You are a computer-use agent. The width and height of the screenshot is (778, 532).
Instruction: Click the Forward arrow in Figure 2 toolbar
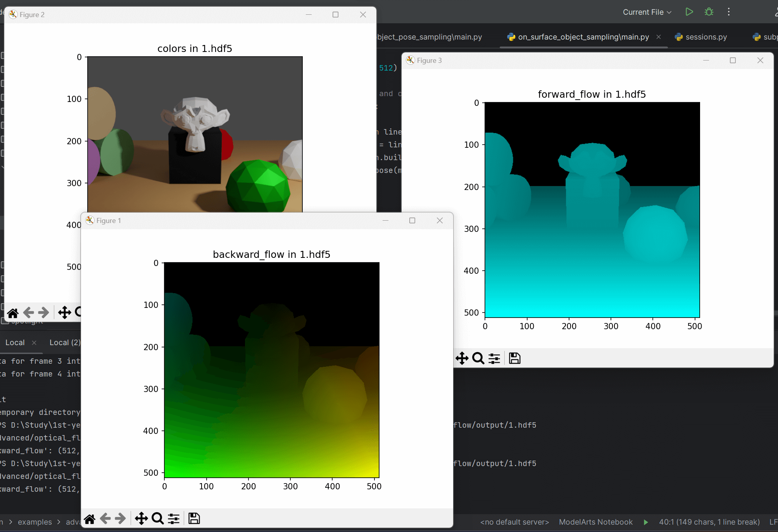[x=44, y=313]
